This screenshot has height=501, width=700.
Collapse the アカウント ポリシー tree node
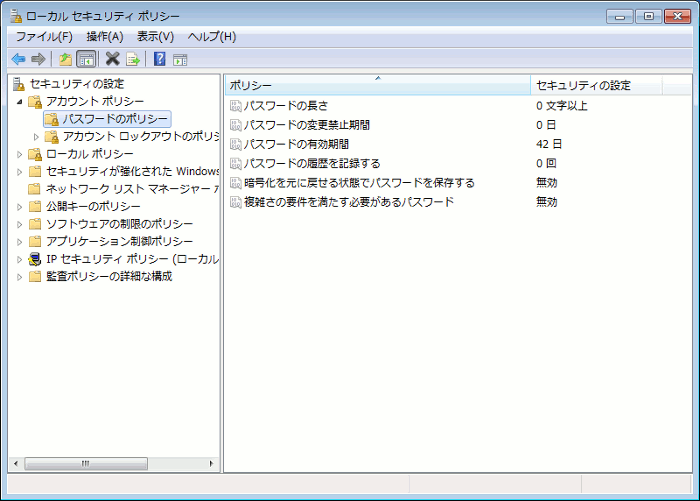pyautogui.click(x=19, y=102)
